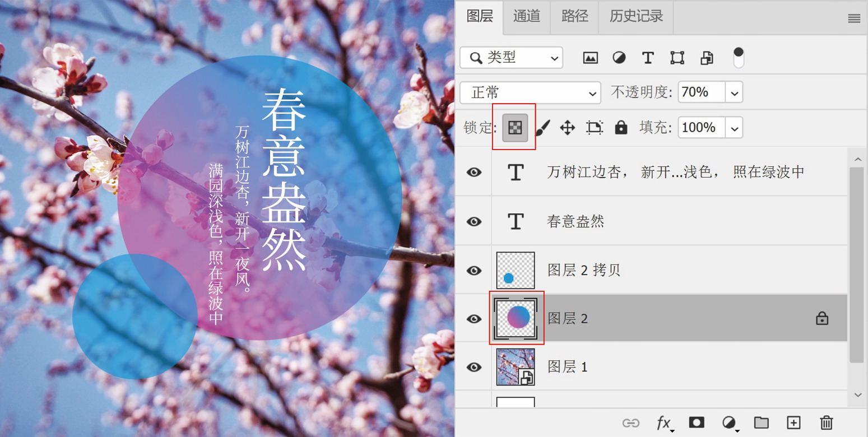The height and width of the screenshot is (437, 868).
Task: Create a new group folder icon
Action: click(761, 422)
